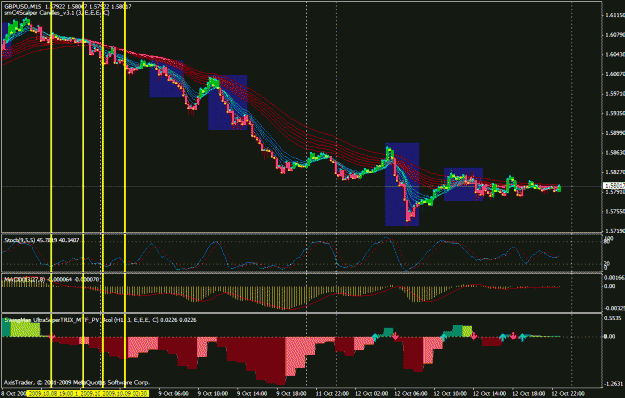The height and width of the screenshot is (398, 625).
Task: Click the 1.5863 price axis value
Action: [615, 153]
